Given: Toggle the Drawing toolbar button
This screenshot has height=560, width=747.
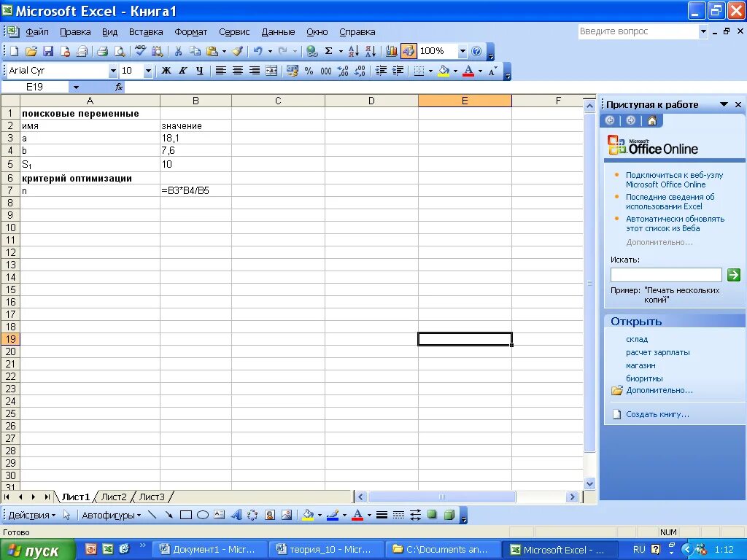Looking at the screenshot, I should pos(409,51).
